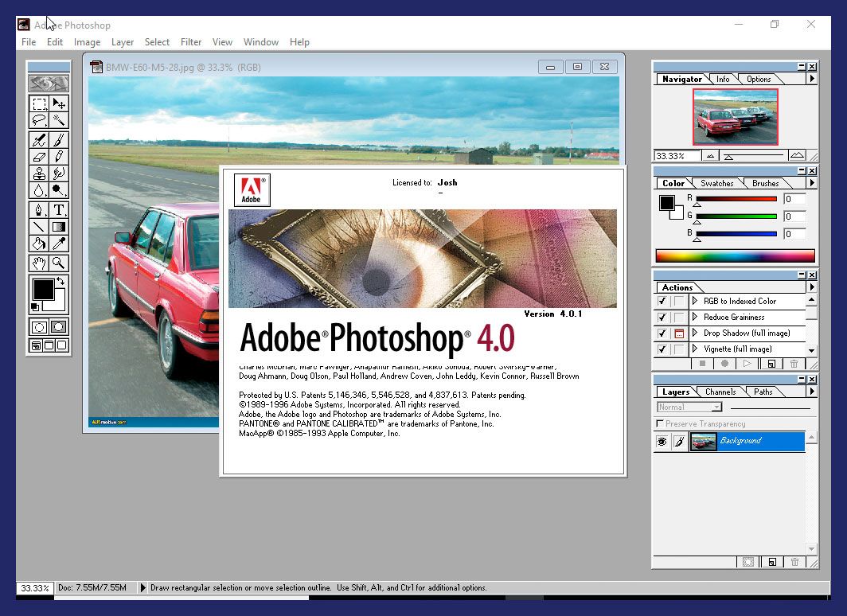Image resolution: width=847 pixels, height=616 pixels.
Task: Open the Navigator palette flyout menu
Action: click(811, 79)
